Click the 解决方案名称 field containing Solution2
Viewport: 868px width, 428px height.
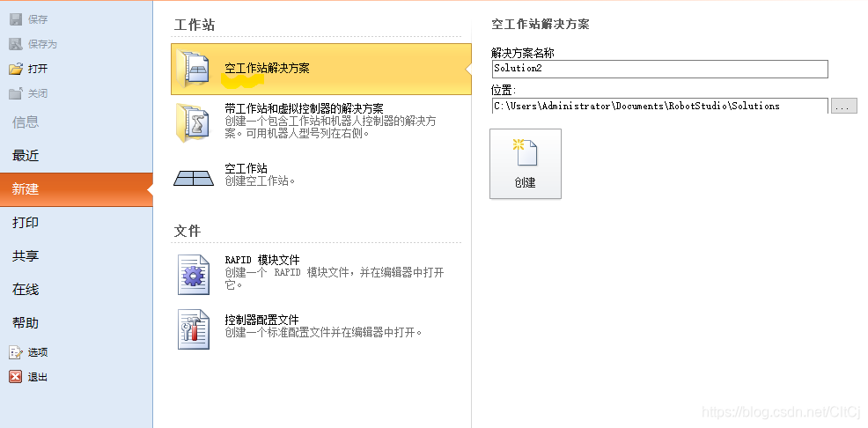pyautogui.click(x=660, y=69)
